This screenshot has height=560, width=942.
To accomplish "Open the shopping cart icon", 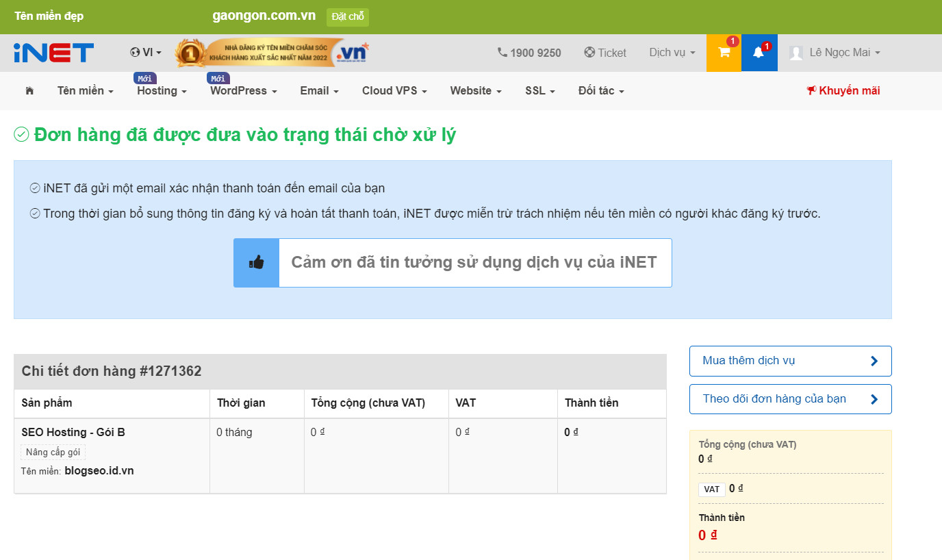I will click(724, 53).
